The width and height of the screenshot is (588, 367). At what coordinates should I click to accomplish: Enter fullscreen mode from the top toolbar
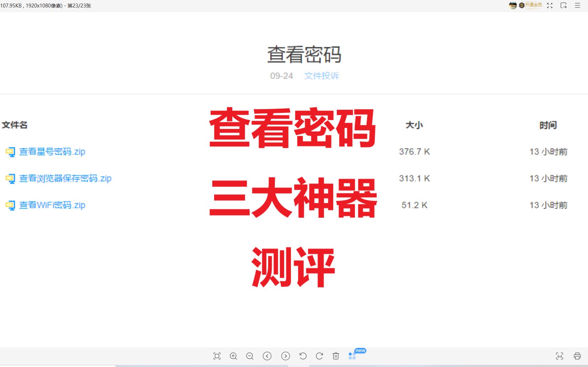[x=549, y=5]
